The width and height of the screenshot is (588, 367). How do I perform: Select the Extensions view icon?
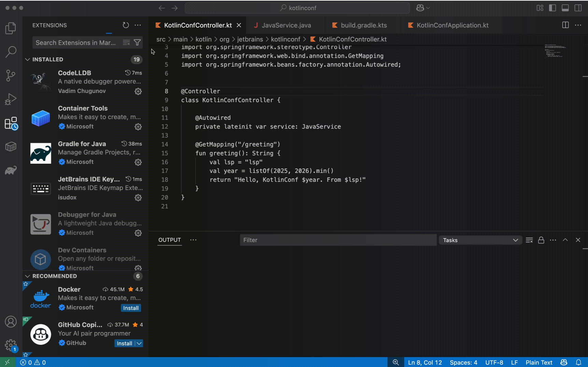11,123
